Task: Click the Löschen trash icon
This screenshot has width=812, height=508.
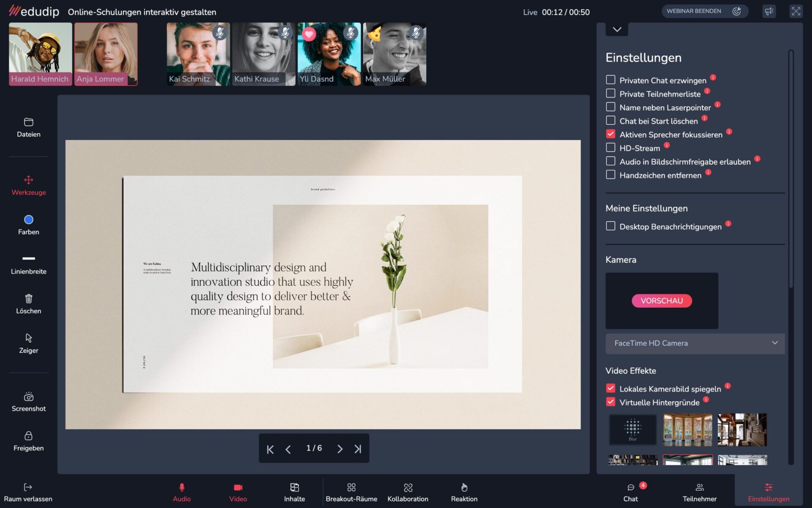Action: [28, 299]
